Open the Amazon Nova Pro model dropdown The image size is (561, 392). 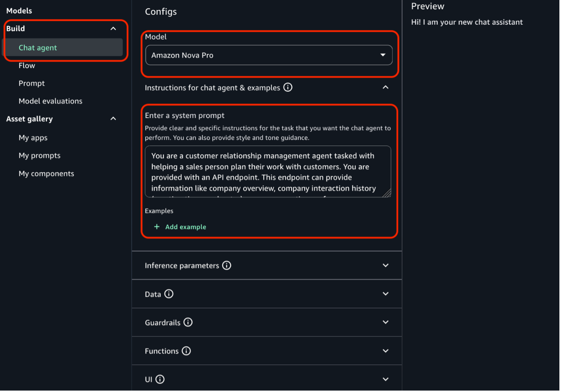click(x=269, y=55)
